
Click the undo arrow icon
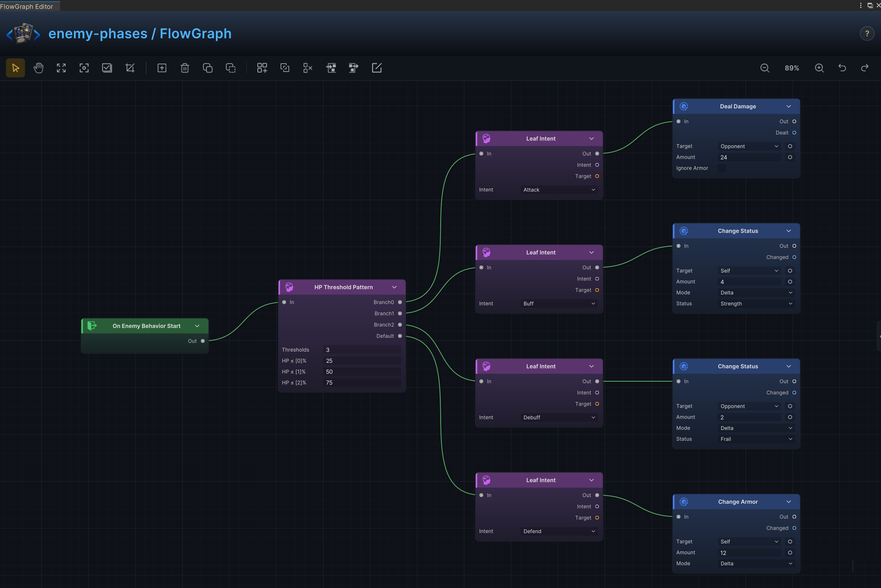click(x=842, y=68)
